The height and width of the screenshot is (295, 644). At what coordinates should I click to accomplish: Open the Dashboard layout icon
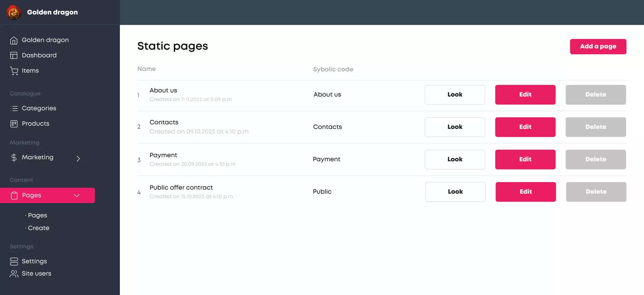14,55
